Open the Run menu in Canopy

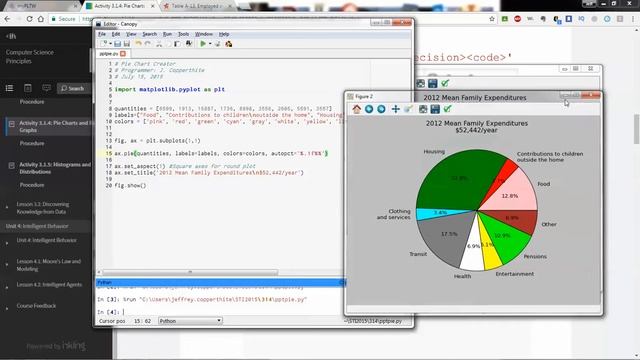(x=167, y=34)
